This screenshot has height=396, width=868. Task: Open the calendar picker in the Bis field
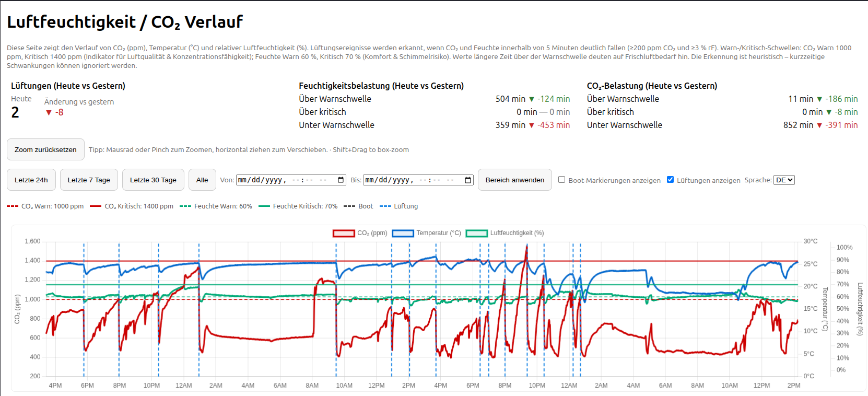coord(468,180)
